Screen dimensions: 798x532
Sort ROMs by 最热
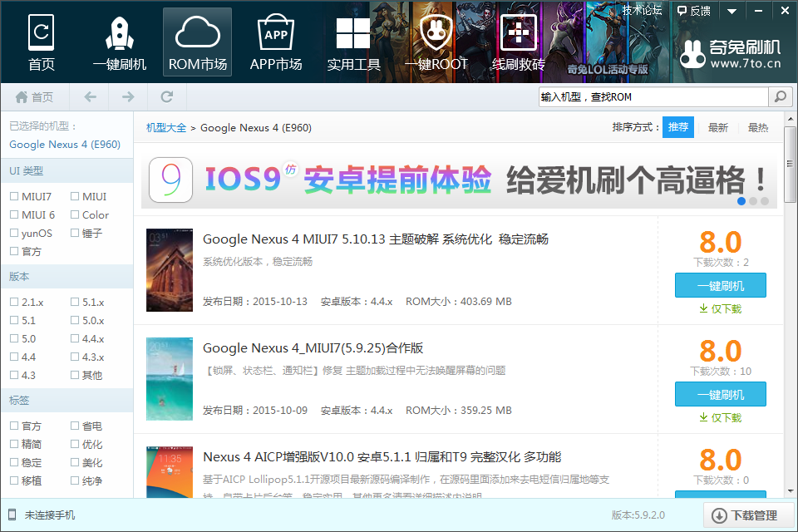758,128
